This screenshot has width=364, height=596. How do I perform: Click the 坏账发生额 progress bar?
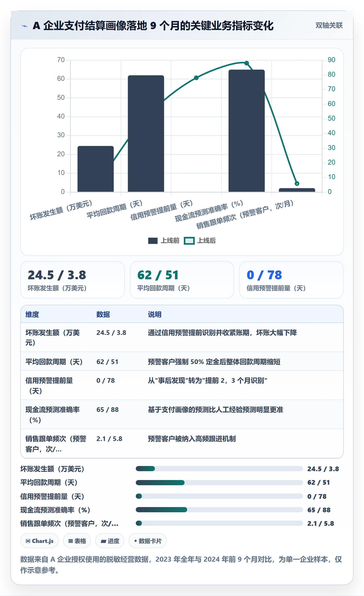(x=219, y=469)
